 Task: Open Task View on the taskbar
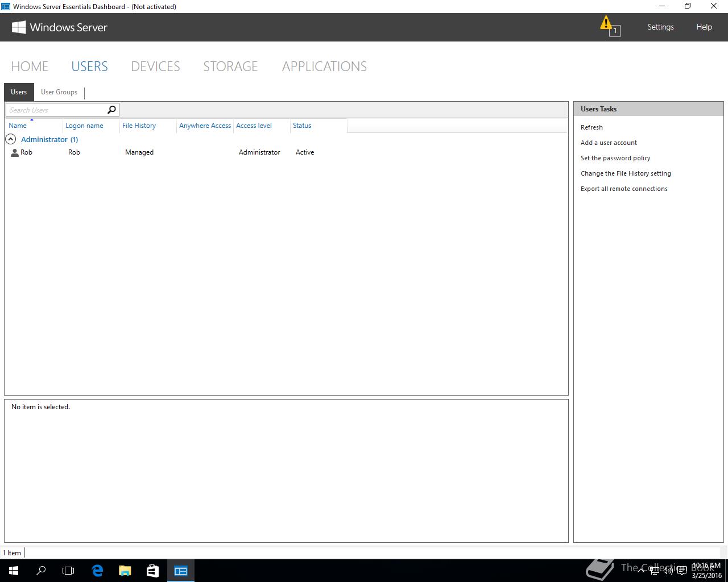68,571
